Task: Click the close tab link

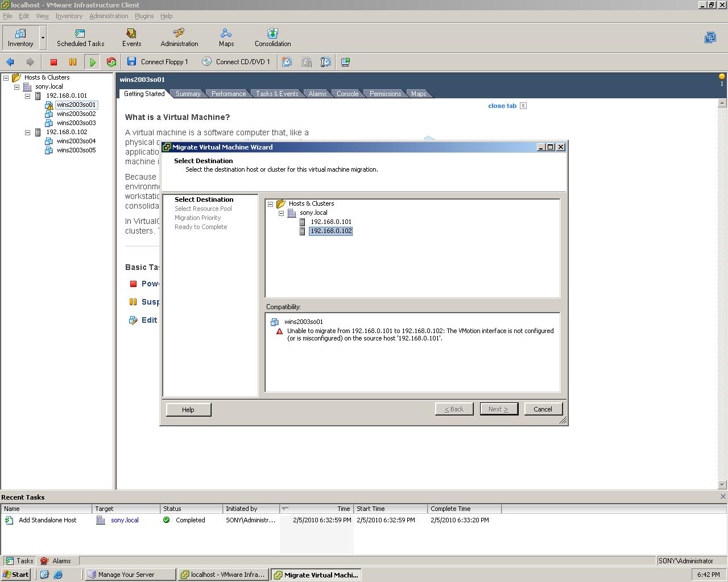Action: tap(501, 106)
